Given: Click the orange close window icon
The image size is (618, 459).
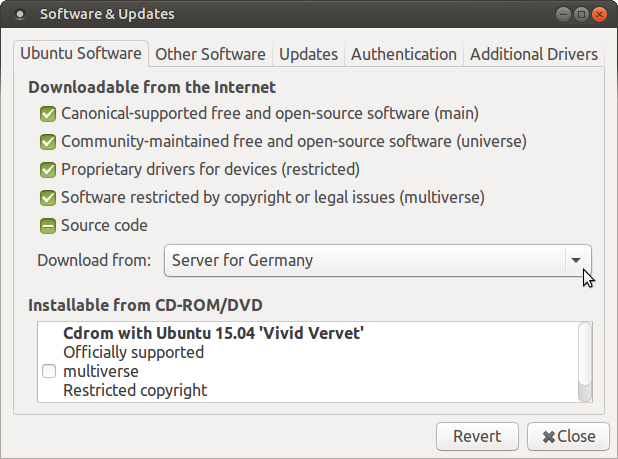Looking at the screenshot, I should tap(599, 15).
